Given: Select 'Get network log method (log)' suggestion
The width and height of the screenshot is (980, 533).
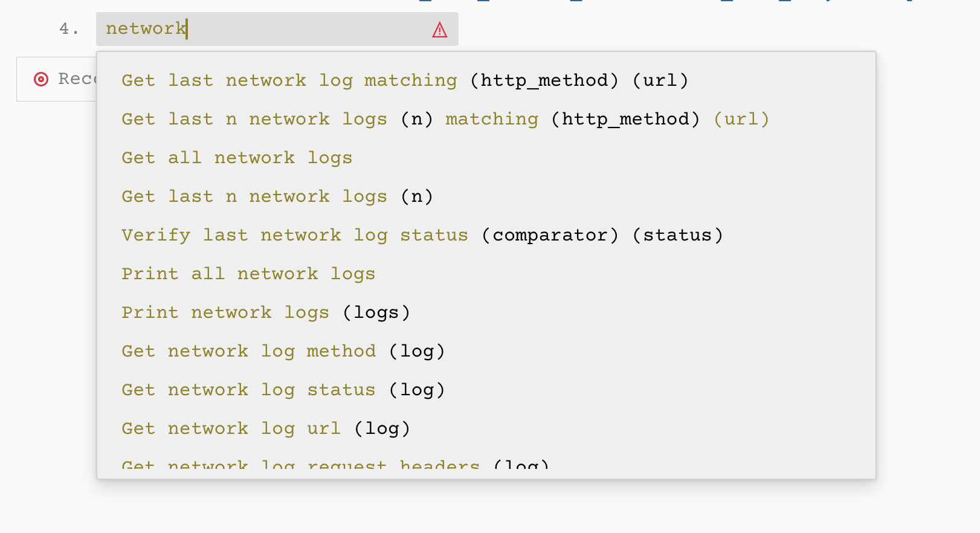Looking at the screenshot, I should pyautogui.click(x=486, y=351).
